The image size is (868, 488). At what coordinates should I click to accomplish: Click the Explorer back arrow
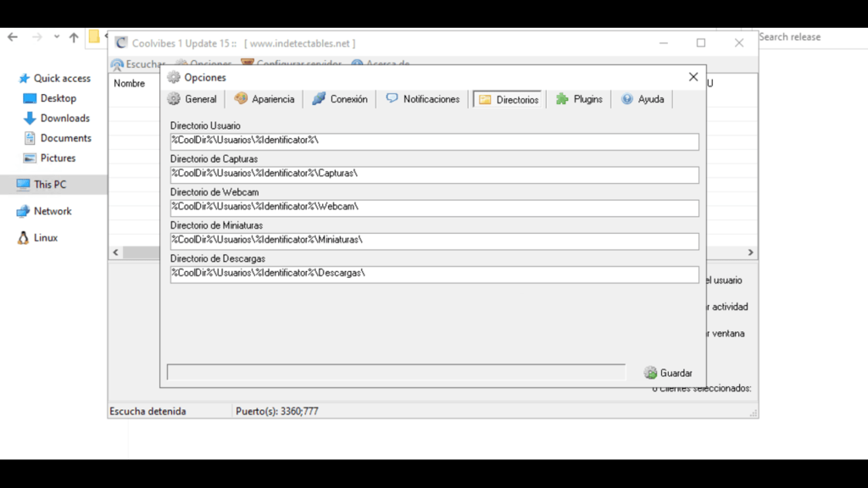click(x=12, y=37)
